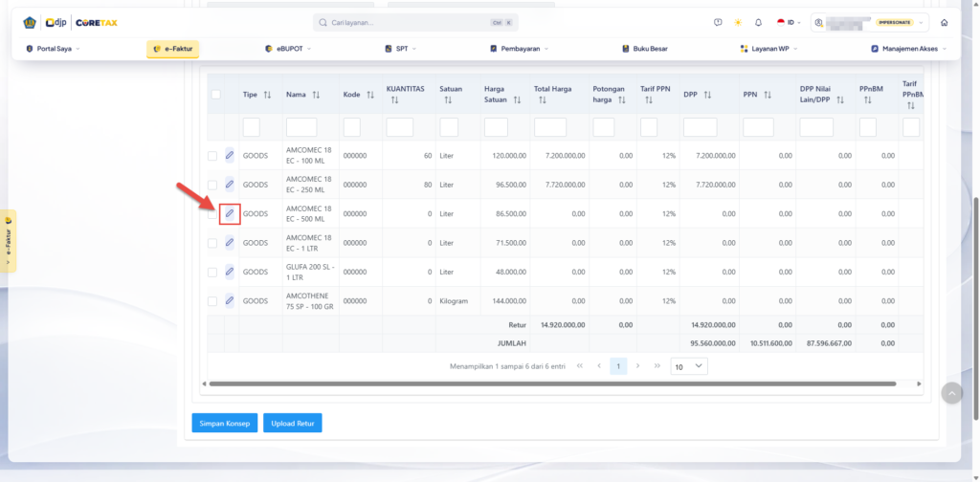
Task: Click the table's horizontal scrollbar
Action: click(552, 384)
